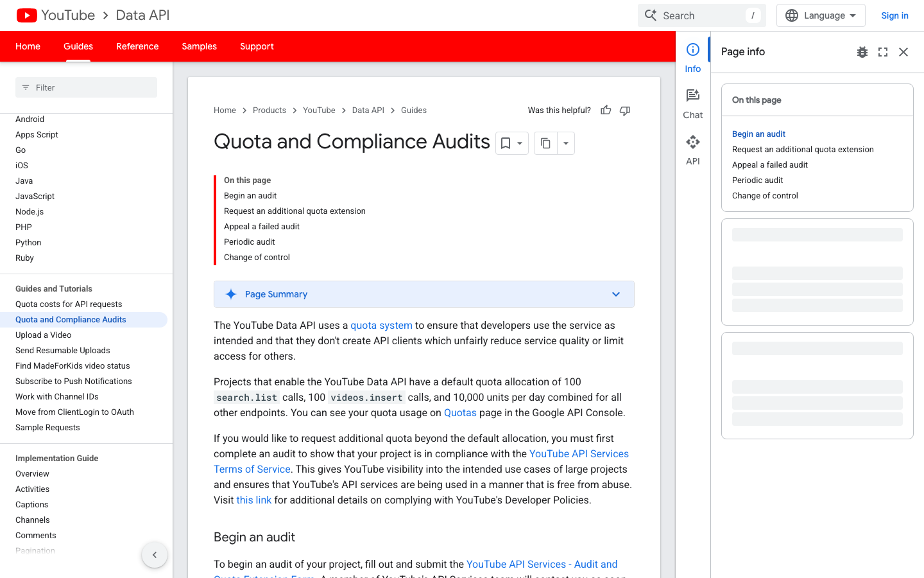The image size is (924, 578).
Task: Open the Support tab
Action: coord(257,46)
